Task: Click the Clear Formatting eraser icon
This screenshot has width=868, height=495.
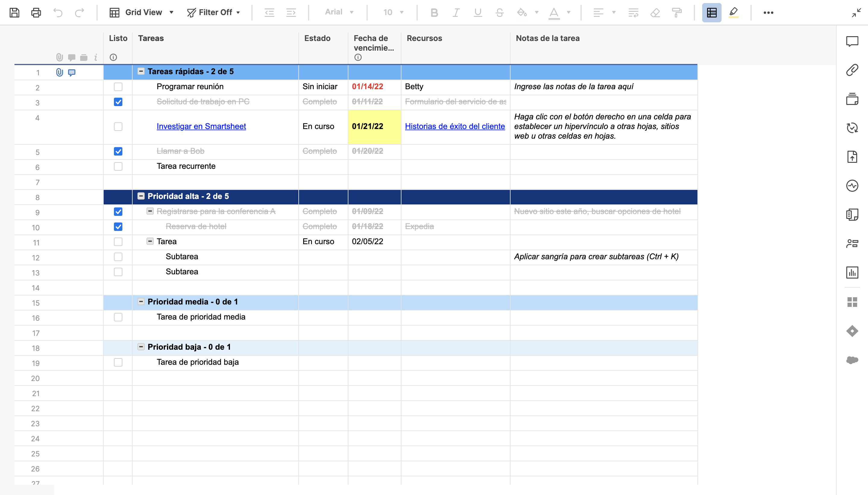Action: (655, 13)
